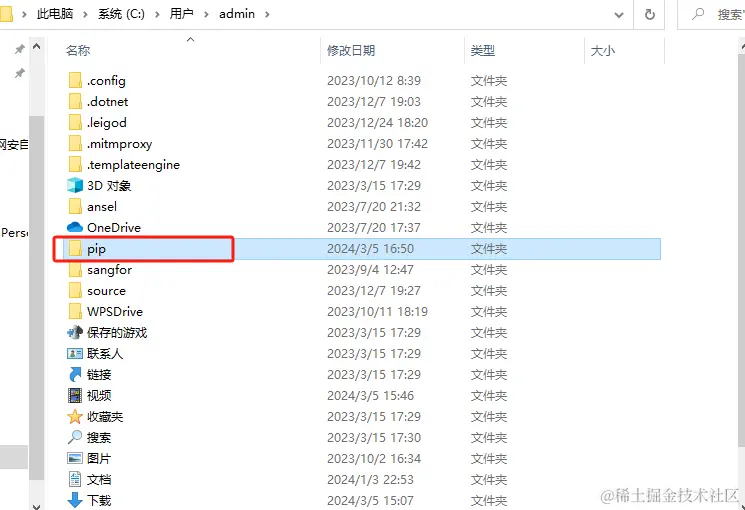Click the ansel folder icon

(75, 206)
